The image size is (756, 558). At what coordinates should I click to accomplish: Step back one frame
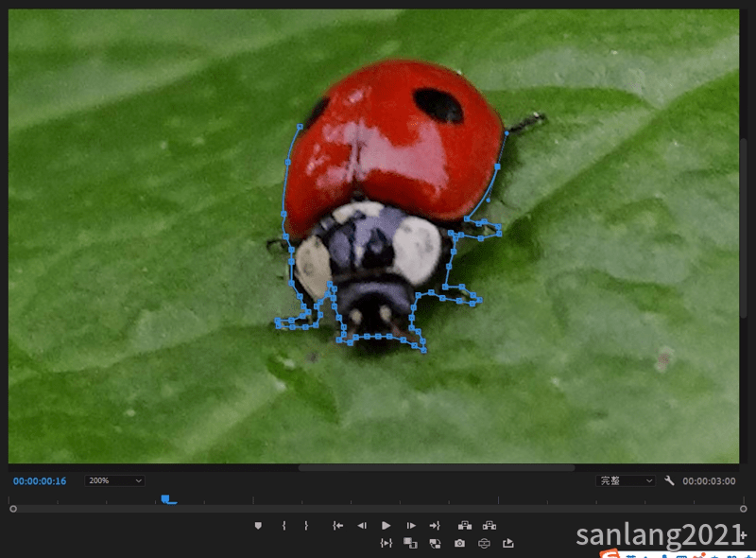pyautogui.click(x=362, y=526)
